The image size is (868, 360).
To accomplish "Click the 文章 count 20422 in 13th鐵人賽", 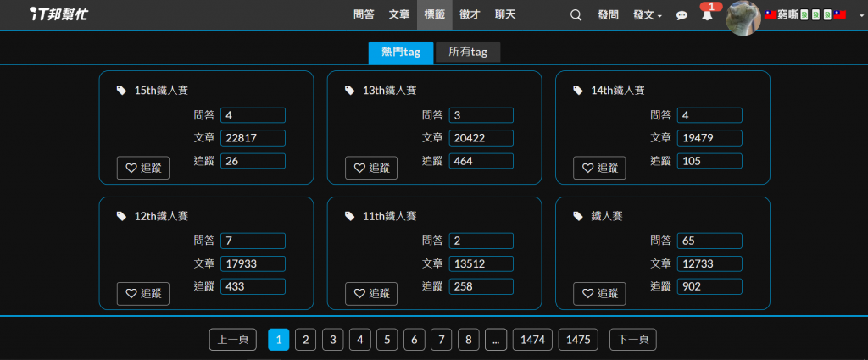I will click(x=481, y=138).
